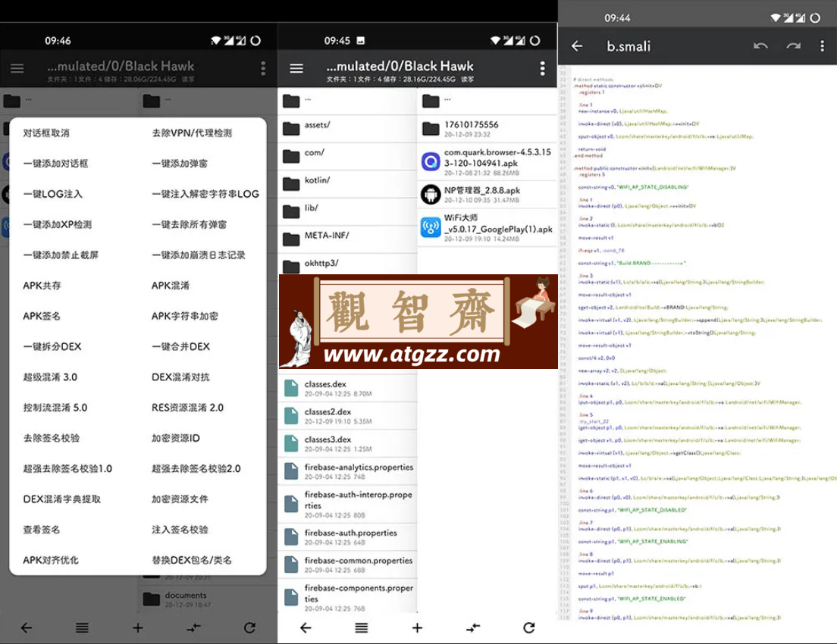Image resolution: width=837 pixels, height=644 pixels.
Task: Choose 一键拆分DEX option
Action: 52,346
